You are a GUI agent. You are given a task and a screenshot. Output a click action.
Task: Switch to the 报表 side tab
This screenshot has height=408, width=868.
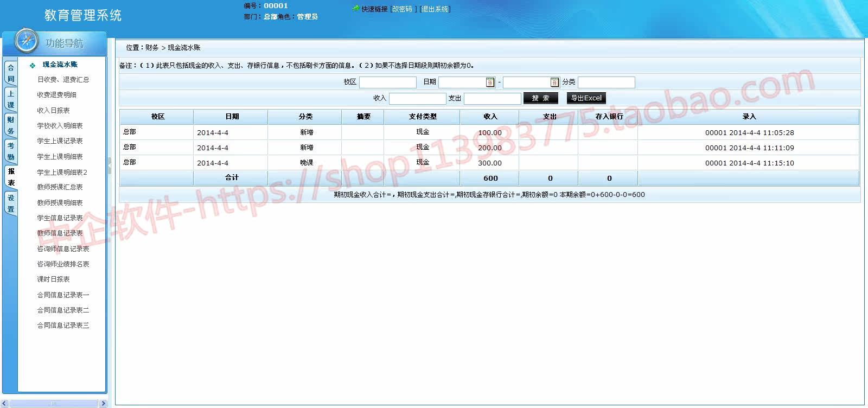coord(10,177)
